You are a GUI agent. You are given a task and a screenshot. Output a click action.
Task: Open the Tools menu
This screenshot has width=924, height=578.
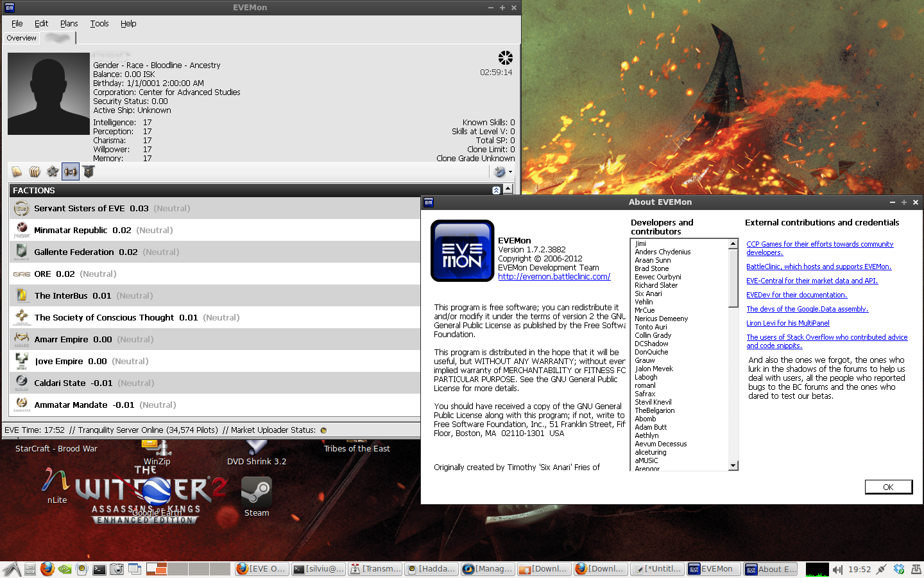click(x=99, y=24)
